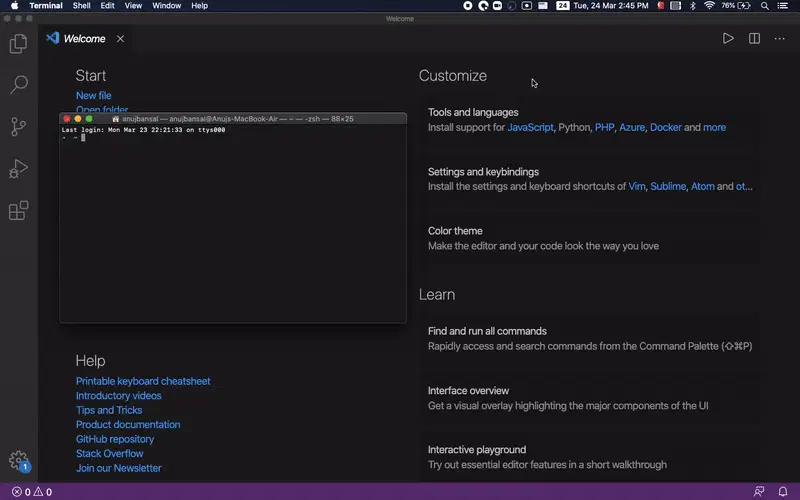Screen dimensions: 800x500
Task: Open the Shell menu
Action: coord(82,6)
